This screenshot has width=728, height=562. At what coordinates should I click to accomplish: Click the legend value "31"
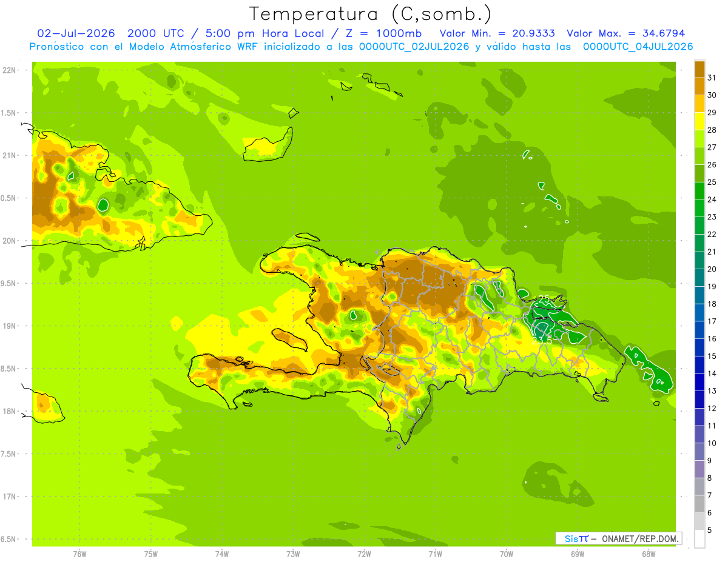712,78
